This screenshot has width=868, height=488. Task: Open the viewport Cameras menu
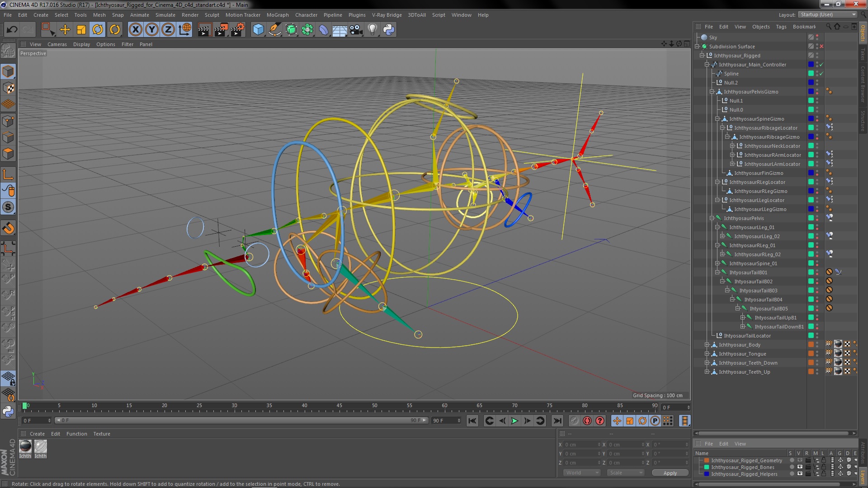[x=57, y=44]
